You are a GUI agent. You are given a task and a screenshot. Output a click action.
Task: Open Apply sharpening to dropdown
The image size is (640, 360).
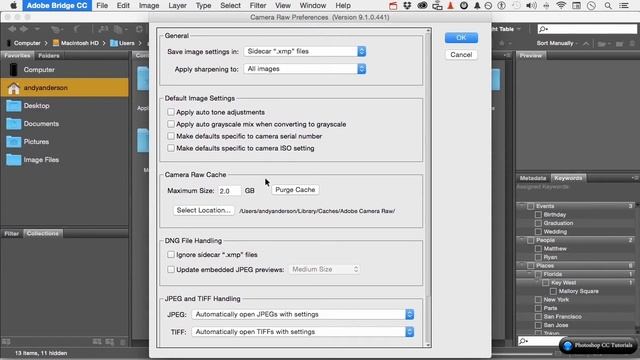point(305,69)
